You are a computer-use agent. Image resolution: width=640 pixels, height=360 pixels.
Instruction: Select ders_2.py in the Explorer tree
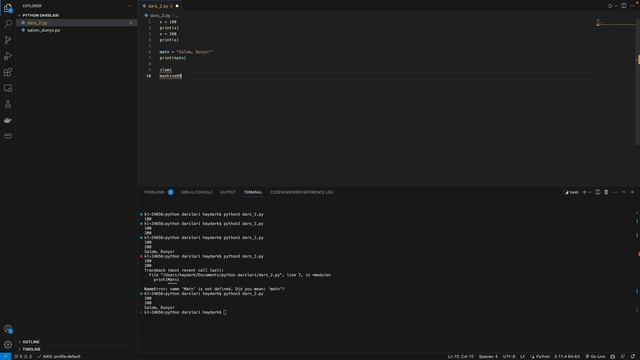click(76, 23)
